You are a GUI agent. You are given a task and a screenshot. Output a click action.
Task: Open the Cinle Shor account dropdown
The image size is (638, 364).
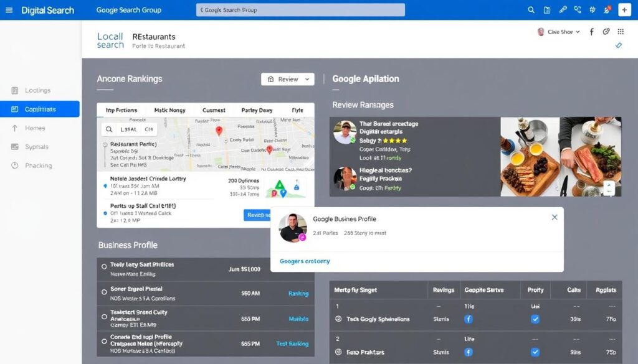[559, 32]
